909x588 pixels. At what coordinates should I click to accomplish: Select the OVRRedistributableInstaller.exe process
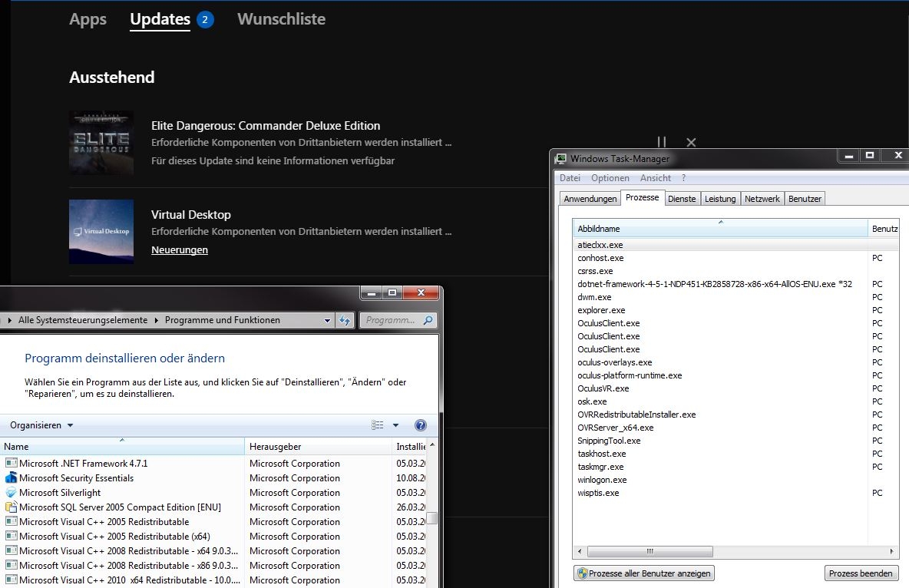[636, 415]
